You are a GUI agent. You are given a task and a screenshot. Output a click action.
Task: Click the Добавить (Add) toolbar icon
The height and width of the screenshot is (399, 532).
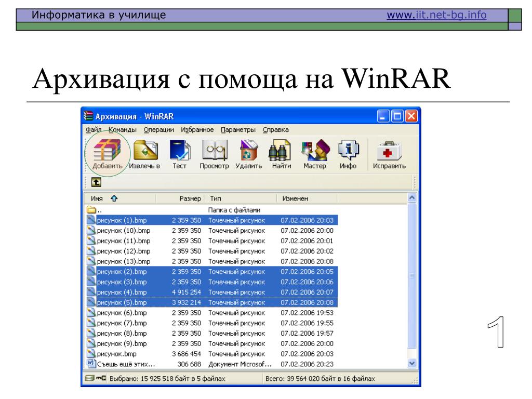(x=107, y=154)
